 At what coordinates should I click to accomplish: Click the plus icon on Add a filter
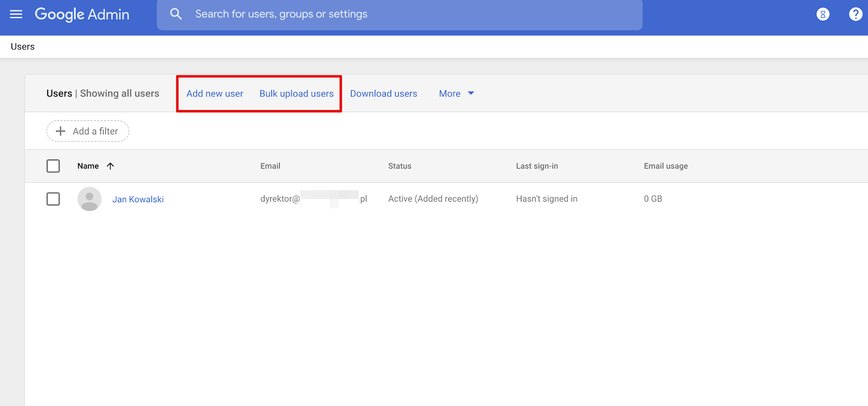[x=61, y=131]
